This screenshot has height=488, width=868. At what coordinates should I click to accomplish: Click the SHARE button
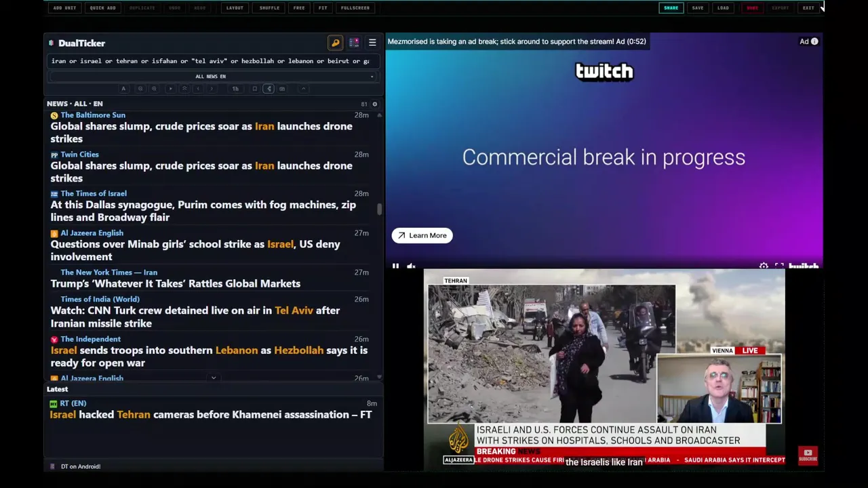pyautogui.click(x=671, y=8)
